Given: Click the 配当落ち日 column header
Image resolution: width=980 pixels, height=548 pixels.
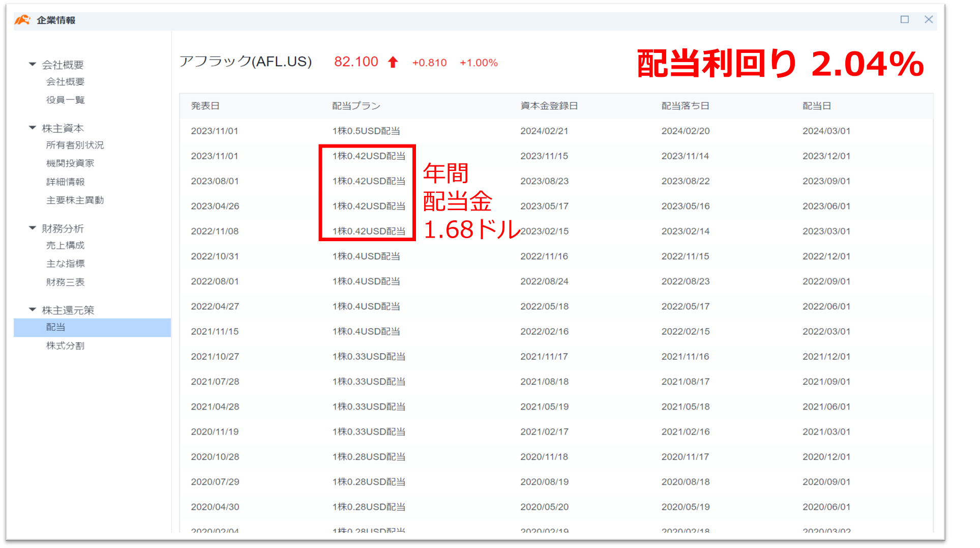Looking at the screenshot, I should pos(685,106).
